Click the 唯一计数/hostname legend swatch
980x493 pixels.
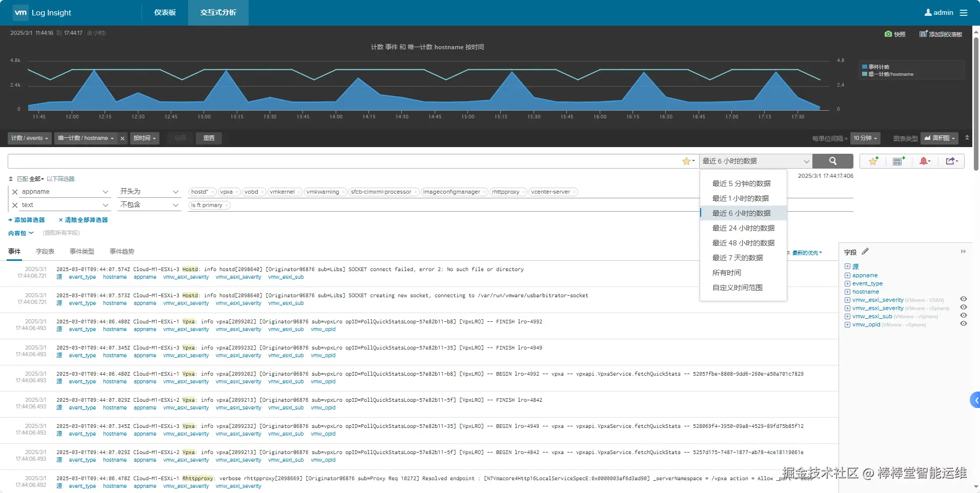click(x=865, y=74)
